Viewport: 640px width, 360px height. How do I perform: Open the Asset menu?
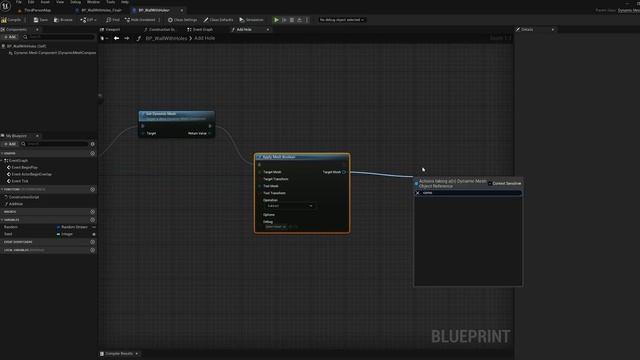[45, 2]
